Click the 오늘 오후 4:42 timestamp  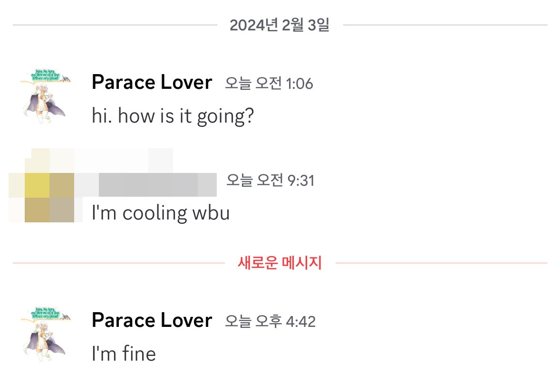[270, 321]
